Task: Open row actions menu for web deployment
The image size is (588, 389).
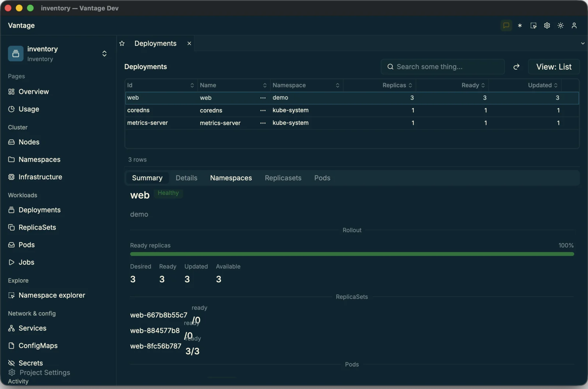Action: pyautogui.click(x=263, y=98)
